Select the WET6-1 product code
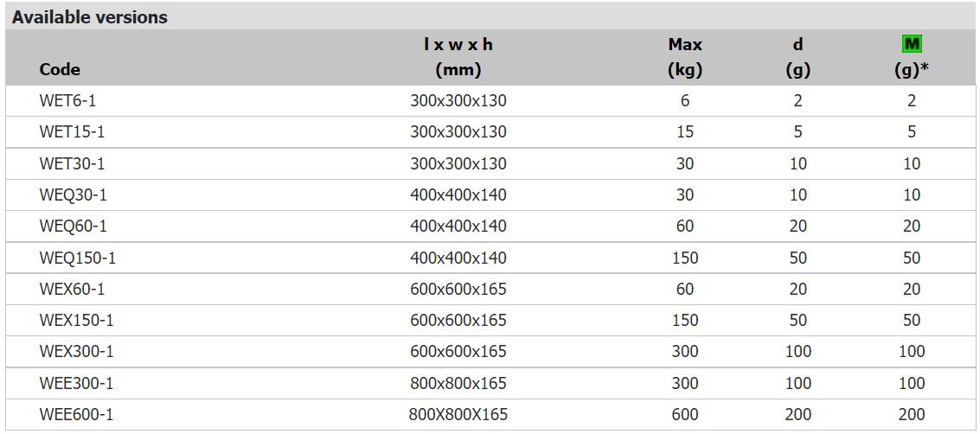The width and height of the screenshot is (980, 434). tap(67, 100)
